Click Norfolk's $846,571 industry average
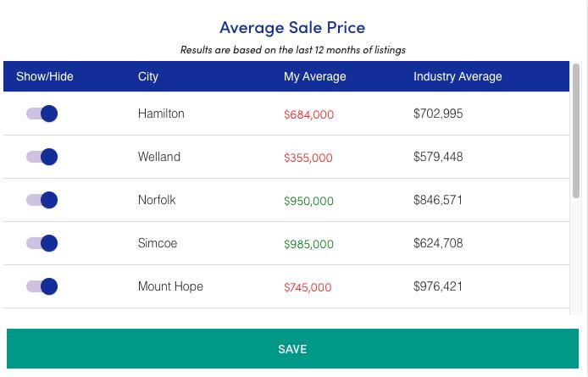Image resolution: width=588 pixels, height=377 pixels. click(x=438, y=200)
